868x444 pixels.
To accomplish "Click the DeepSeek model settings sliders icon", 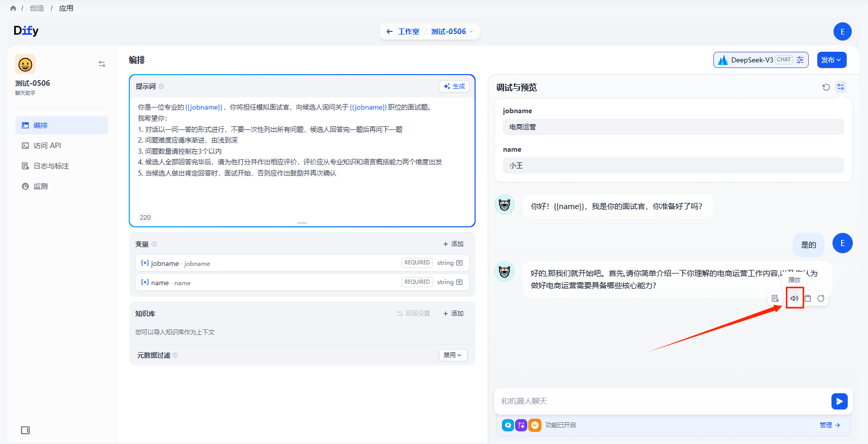I will [800, 60].
